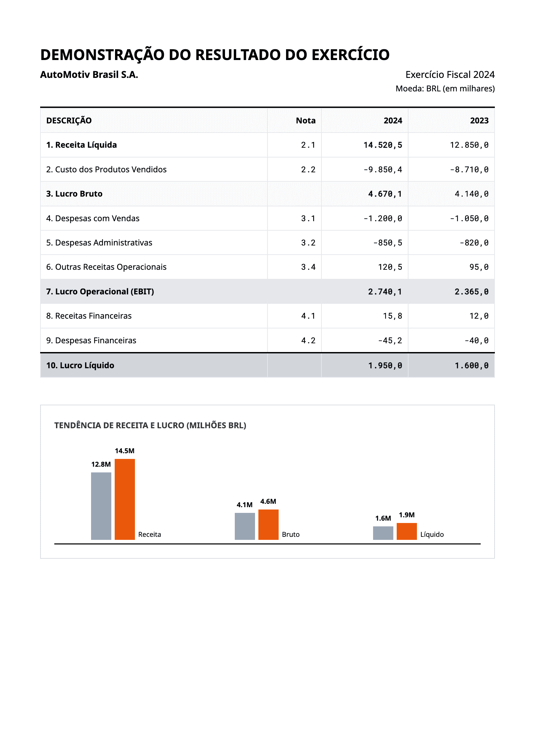Image resolution: width=535 pixels, height=756 pixels.
Task: Click the gray 1.6M Líquido bar
Action: [383, 533]
